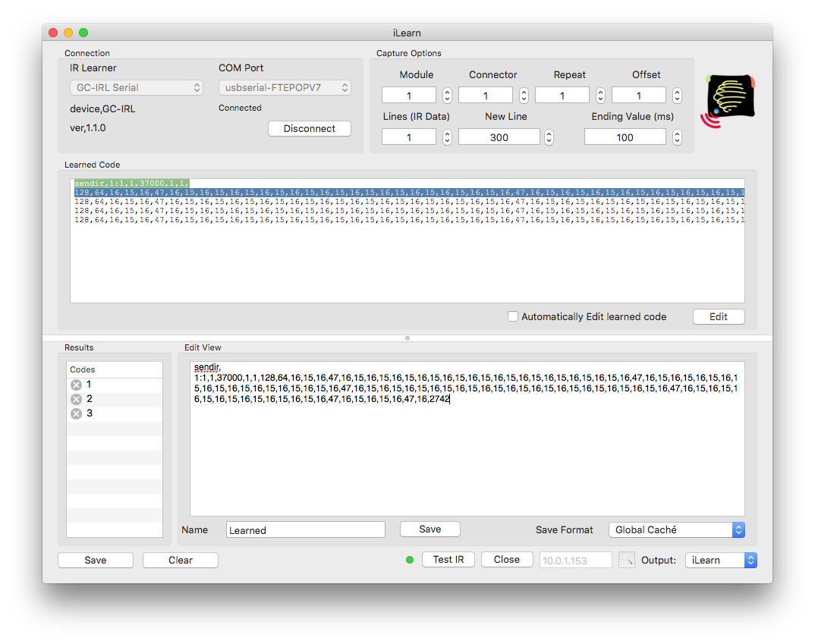
Task: Click the Test IR button
Action: (x=448, y=559)
